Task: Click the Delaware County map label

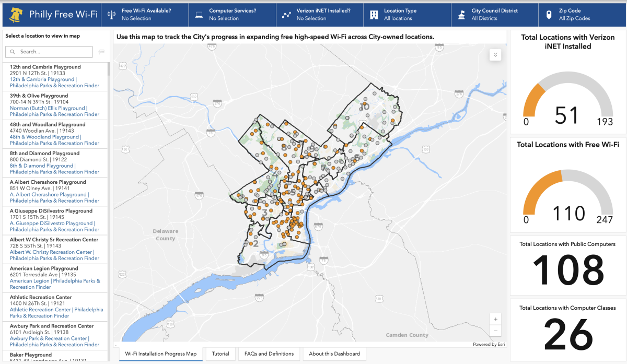Action: pyautogui.click(x=166, y=234)
